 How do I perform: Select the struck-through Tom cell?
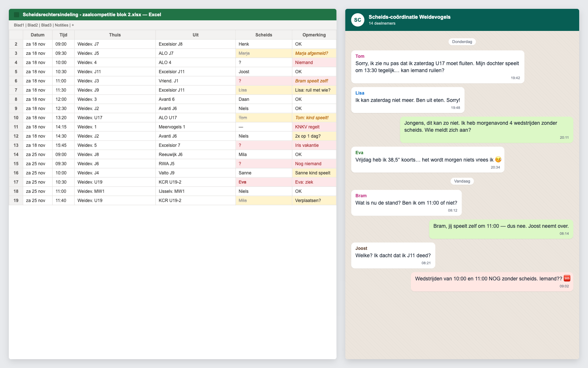(264, 118)
